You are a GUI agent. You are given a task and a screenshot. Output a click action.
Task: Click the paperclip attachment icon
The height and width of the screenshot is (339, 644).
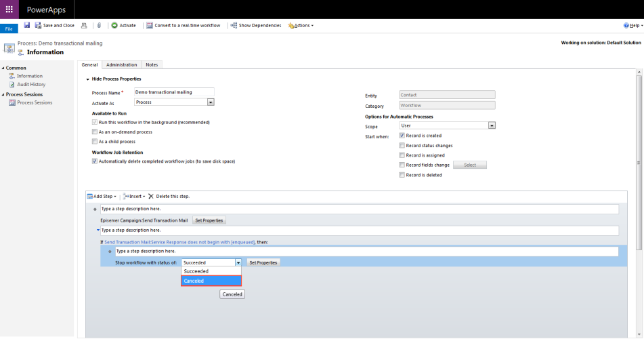point(99,26)
